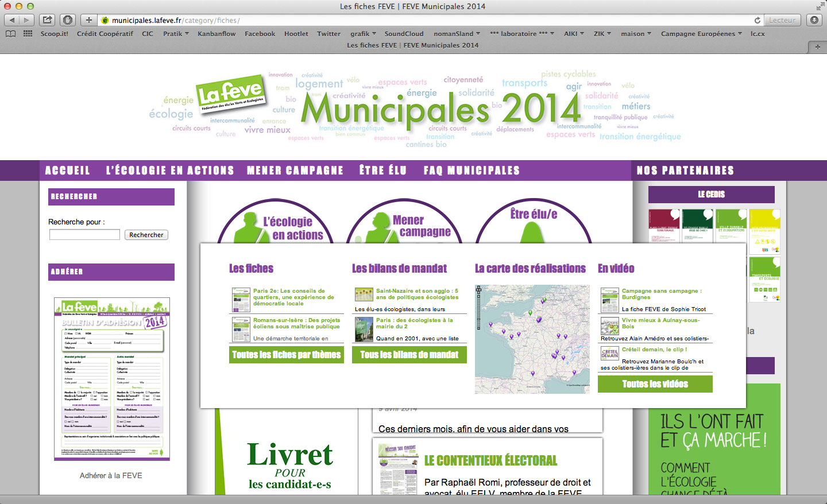The image size is (827, 504).
Task: Click the iCloud tabs toolbar icon
Action: click(68, 20)
